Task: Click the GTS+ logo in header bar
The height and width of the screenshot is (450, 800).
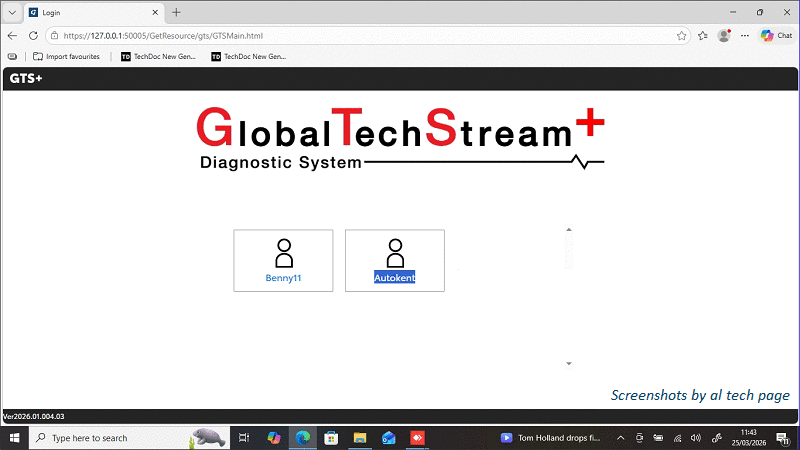Action: coord(25,78)
